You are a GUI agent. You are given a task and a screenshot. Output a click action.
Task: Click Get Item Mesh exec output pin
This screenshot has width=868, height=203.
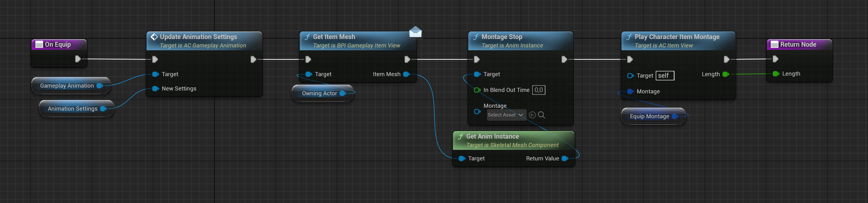pos(407,59)
